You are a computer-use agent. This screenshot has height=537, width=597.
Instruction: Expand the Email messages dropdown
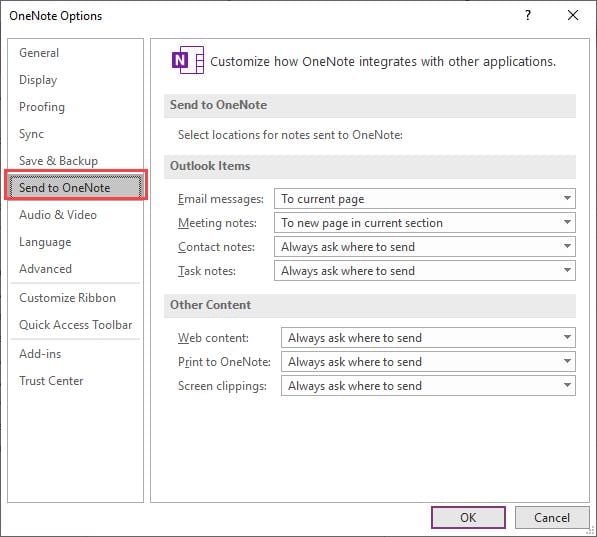click(425, 198)
